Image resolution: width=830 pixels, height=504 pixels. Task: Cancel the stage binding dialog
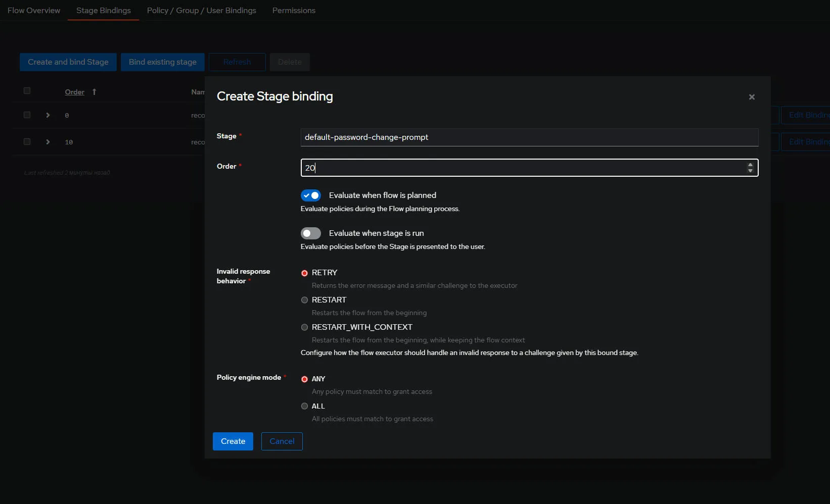pyautogui.click(x=282, y=441)
